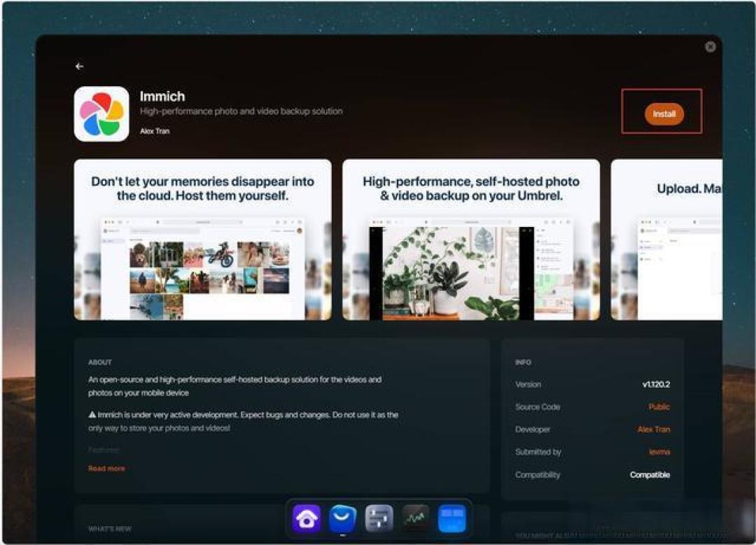The width and height of the screenshot is (756, 545).
Task: Close the app store window
Action: (x=710, y=47)
